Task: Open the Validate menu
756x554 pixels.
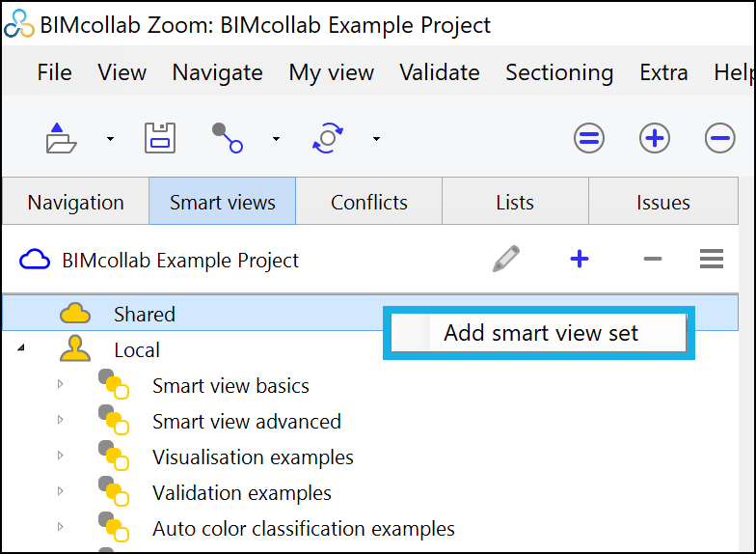Action: pyautogui.click(x=440, y=73)
